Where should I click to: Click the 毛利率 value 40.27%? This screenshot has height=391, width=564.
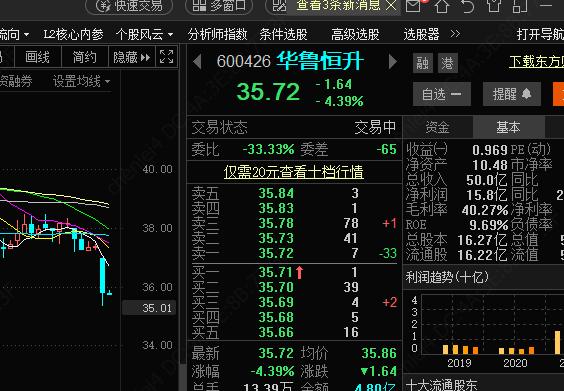485,210
